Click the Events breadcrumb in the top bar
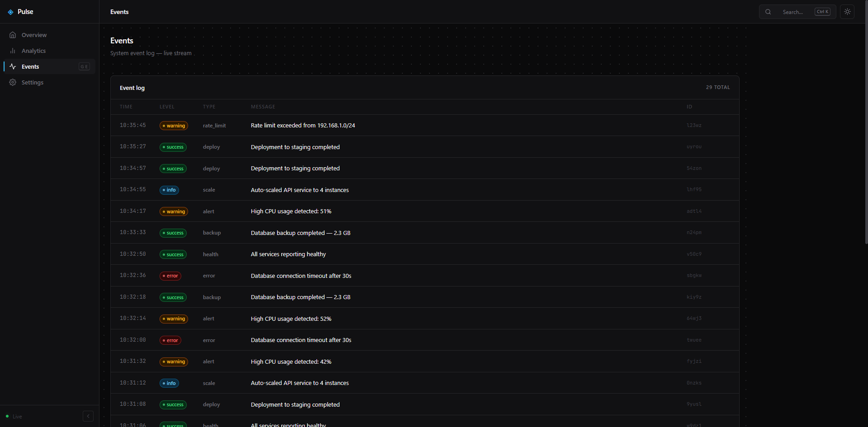This screenshot has height=427, width=868. (x=119, y=12)
